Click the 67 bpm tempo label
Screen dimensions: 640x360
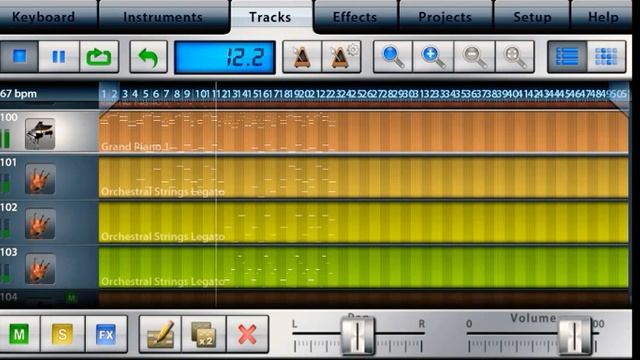tap(18, 94)
